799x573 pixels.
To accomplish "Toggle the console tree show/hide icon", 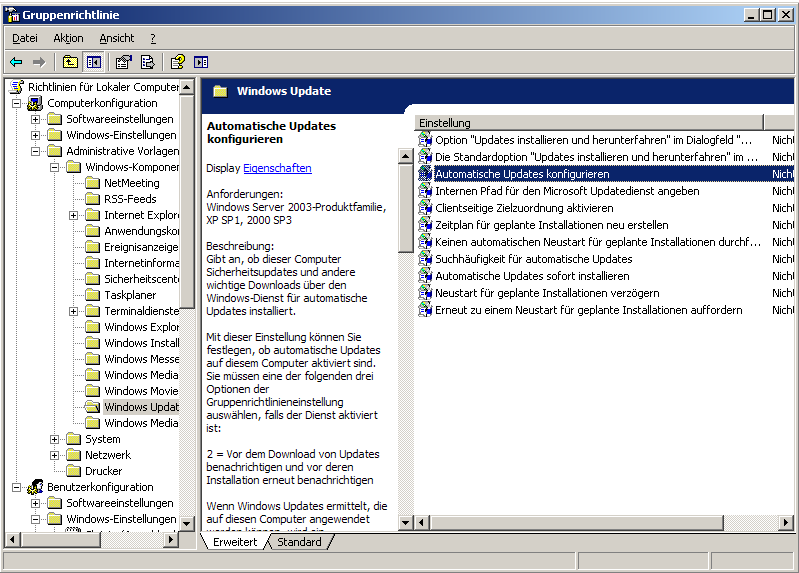I will pos(94,62).
